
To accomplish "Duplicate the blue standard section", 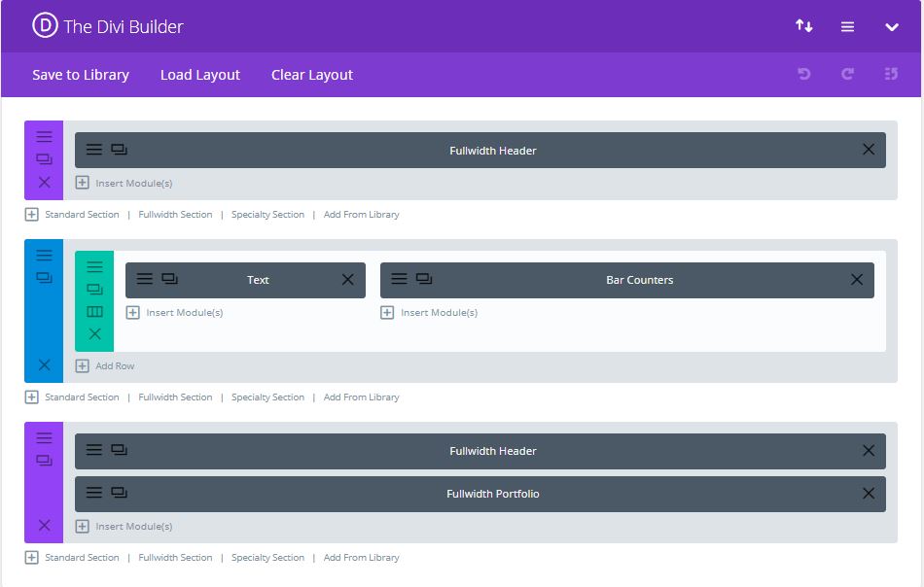I will coord(44,277).
